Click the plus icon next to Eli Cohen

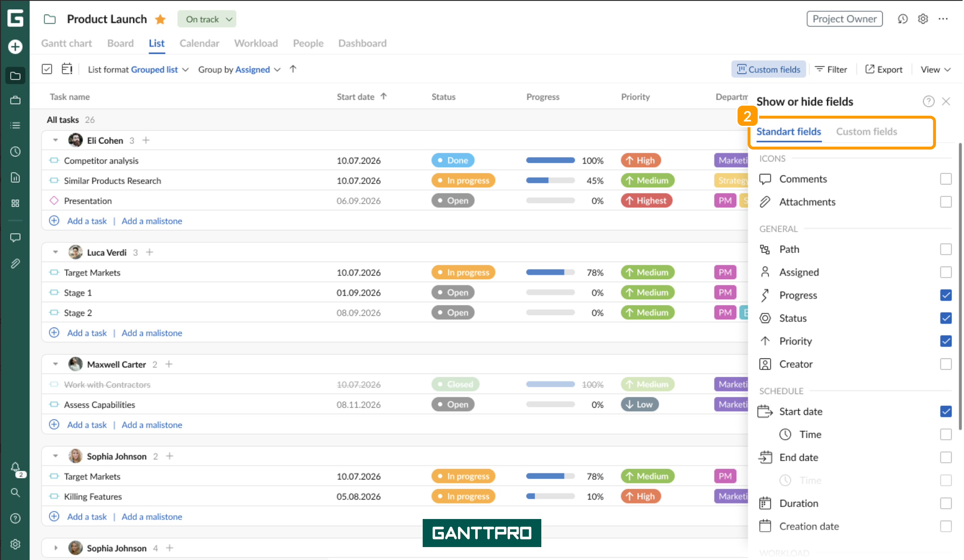[x=146, y=141]
